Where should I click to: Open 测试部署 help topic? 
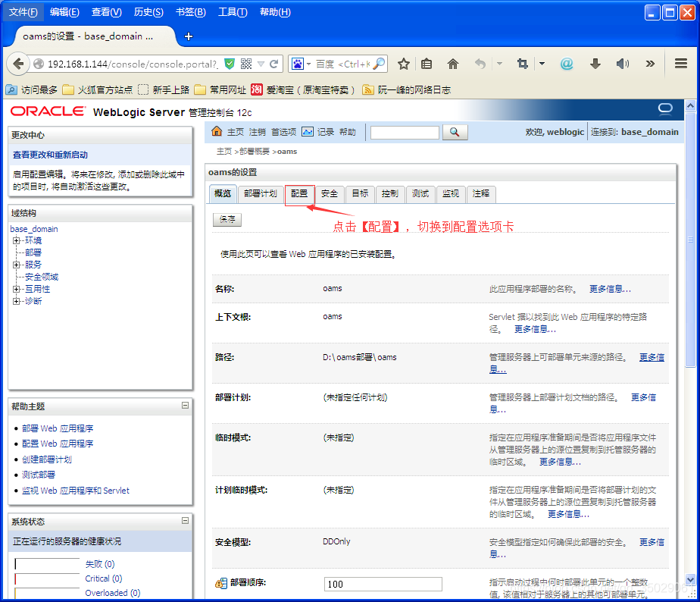pos(39,475)
